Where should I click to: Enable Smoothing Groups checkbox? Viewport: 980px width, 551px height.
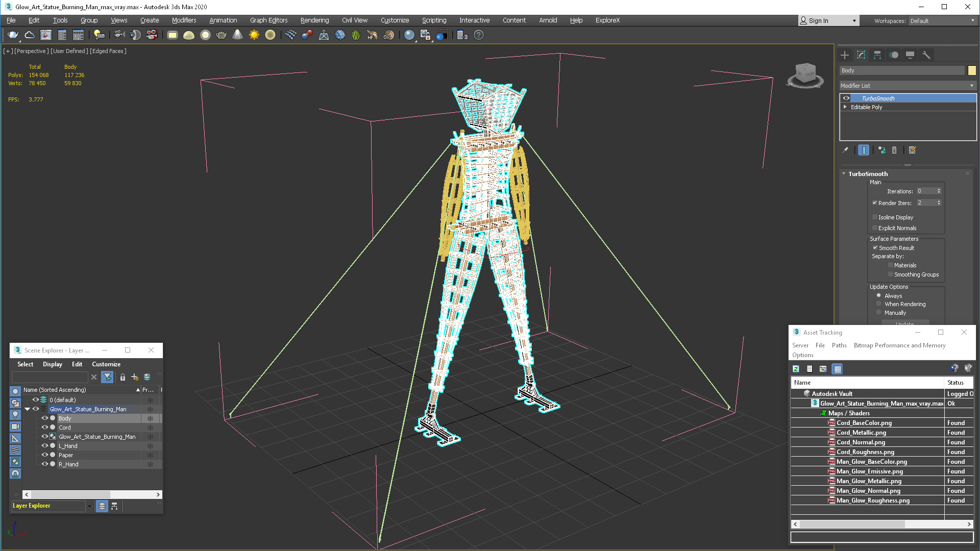(891, 274)
